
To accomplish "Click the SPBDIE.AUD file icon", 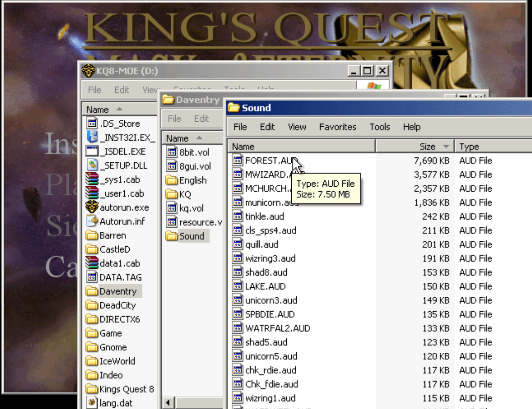I will (x=237, y=314).
